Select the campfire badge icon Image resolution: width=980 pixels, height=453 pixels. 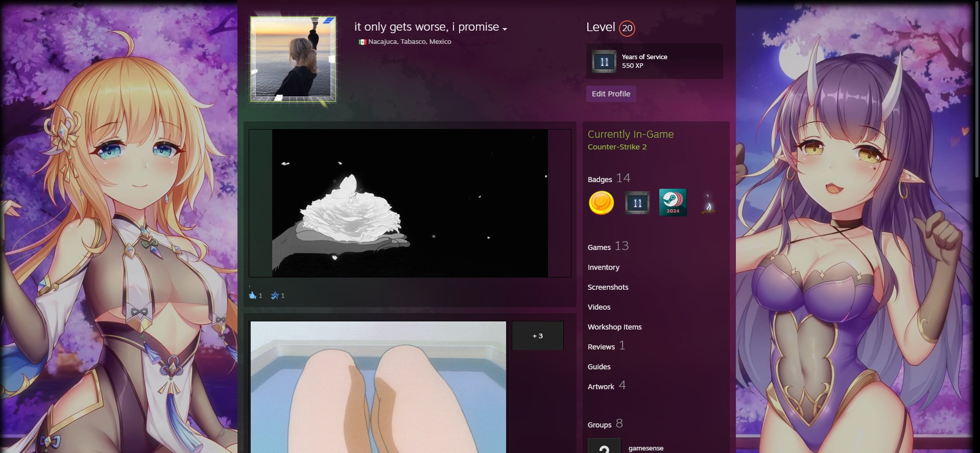pyautogui.click(x=708, y=204)
